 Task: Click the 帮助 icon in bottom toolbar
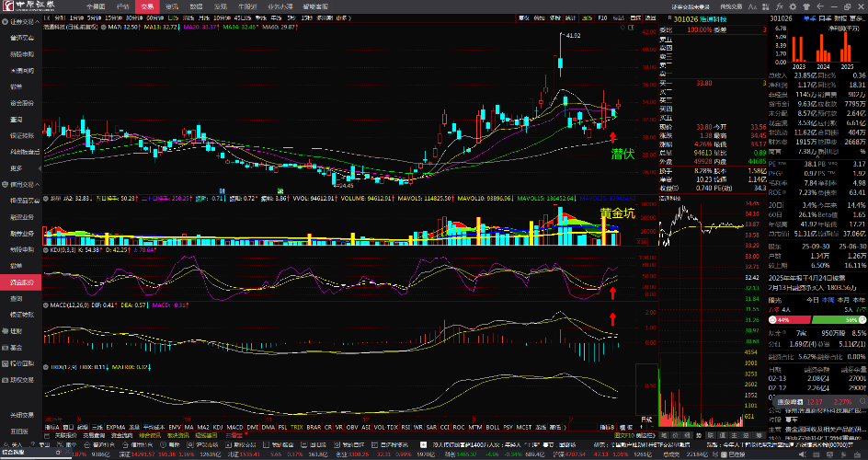pyautogui.click(x=170, y=444)
